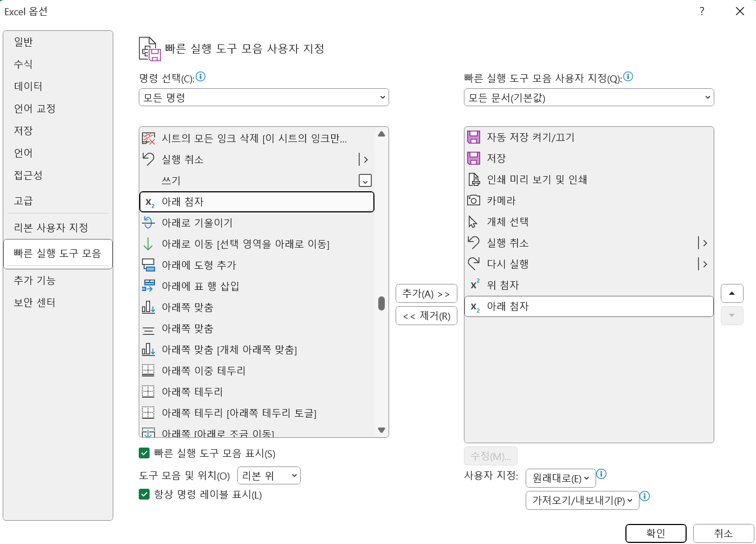Open the 수식 options category
This screenshot has height=544, width=756.
coord(58,64)
